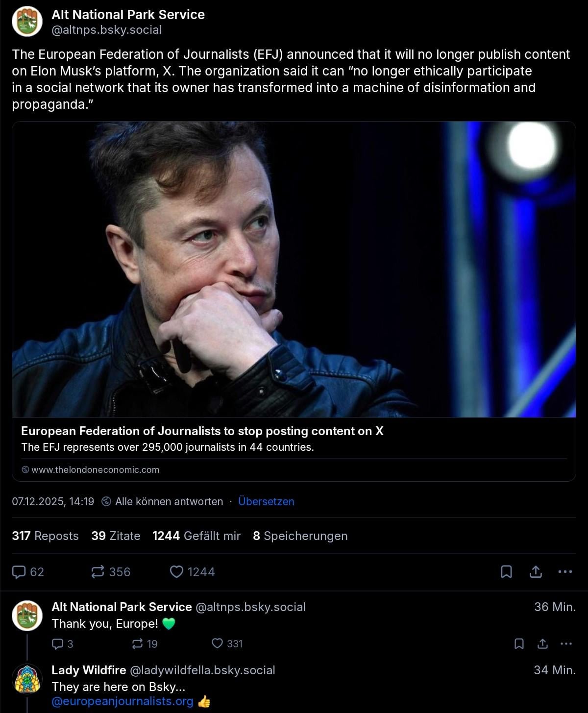This screenshot has height=713, width=588.
Task: Share the "Thank you, Europe!" reply
Action: pyautogui.click(x=542, y=643)
